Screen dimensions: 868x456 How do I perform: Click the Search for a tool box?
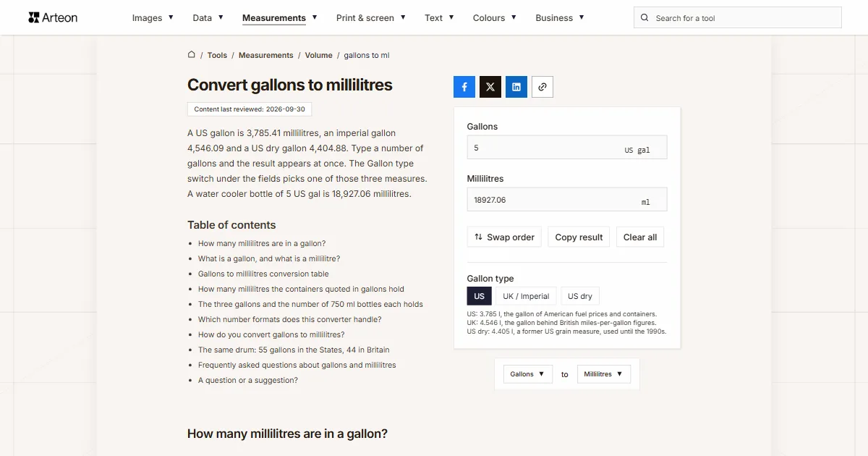coord(738,18)
